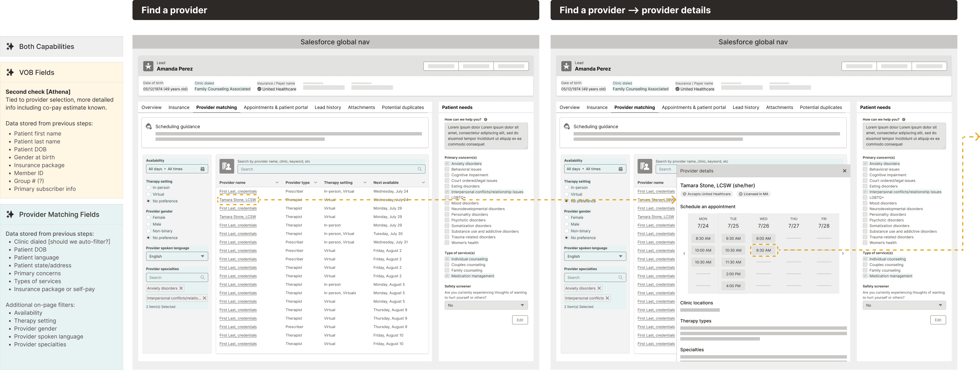Open the Safety screener 'No' dropdown on provider details screen
This screenshot has height=370, width=980.
point(904,305)
